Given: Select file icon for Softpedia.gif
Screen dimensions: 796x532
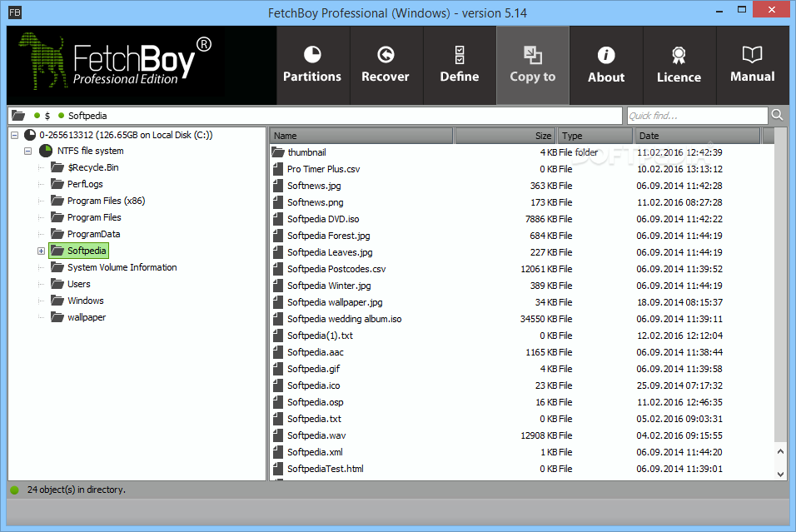Looking at the screenshot, I should [x=278, y=369].
